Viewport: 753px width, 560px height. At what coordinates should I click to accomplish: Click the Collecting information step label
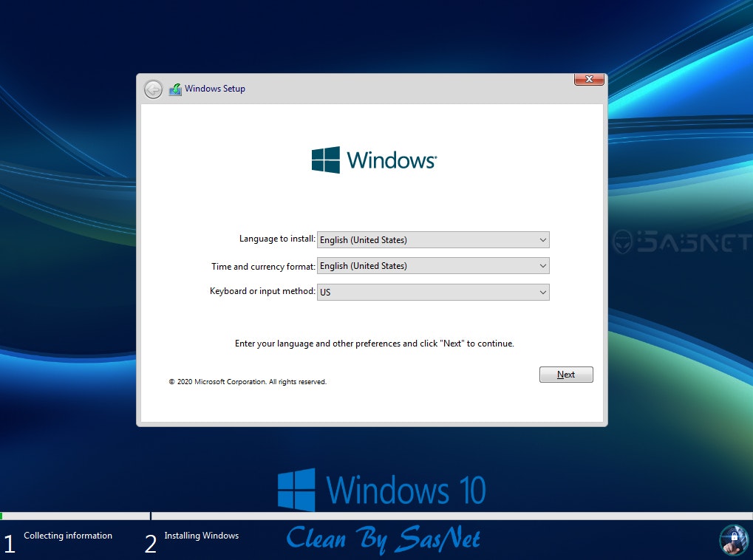[x=68, y=536]
